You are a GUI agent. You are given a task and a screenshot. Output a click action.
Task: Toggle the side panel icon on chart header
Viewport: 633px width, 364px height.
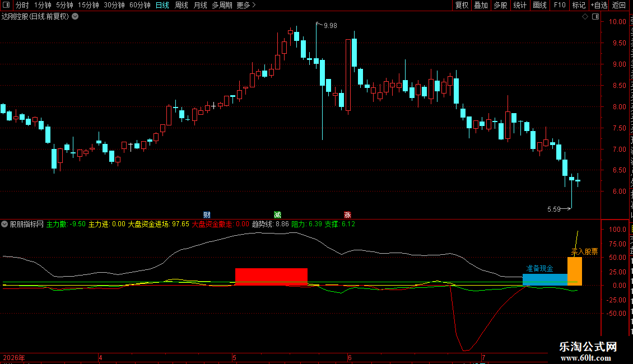[x=595, y=17]
